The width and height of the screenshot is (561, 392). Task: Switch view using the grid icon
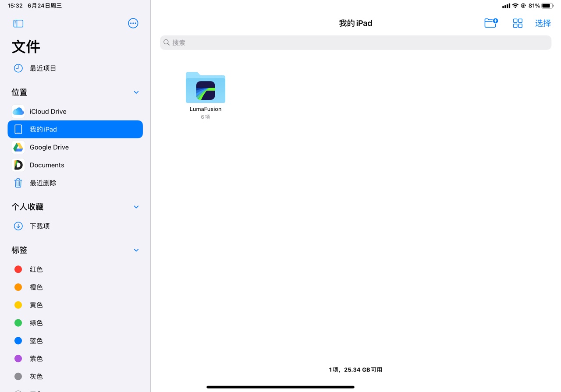tap(518, 23)
